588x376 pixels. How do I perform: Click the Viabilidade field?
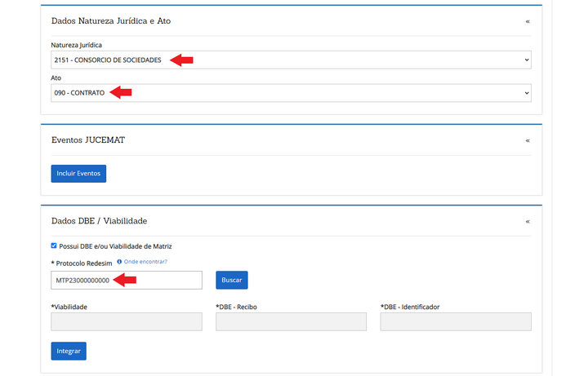click(x=126, y=321)
